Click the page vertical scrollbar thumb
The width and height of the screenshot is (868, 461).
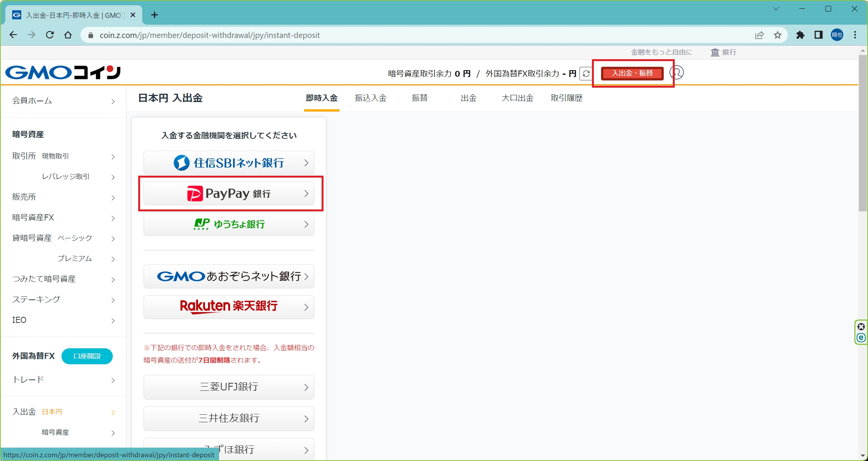click(x=863, y=133)
